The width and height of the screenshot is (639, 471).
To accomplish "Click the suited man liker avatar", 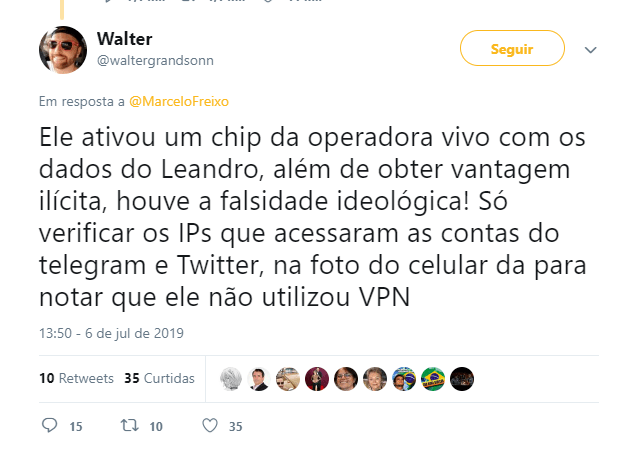I will click(x=259, y=379).
